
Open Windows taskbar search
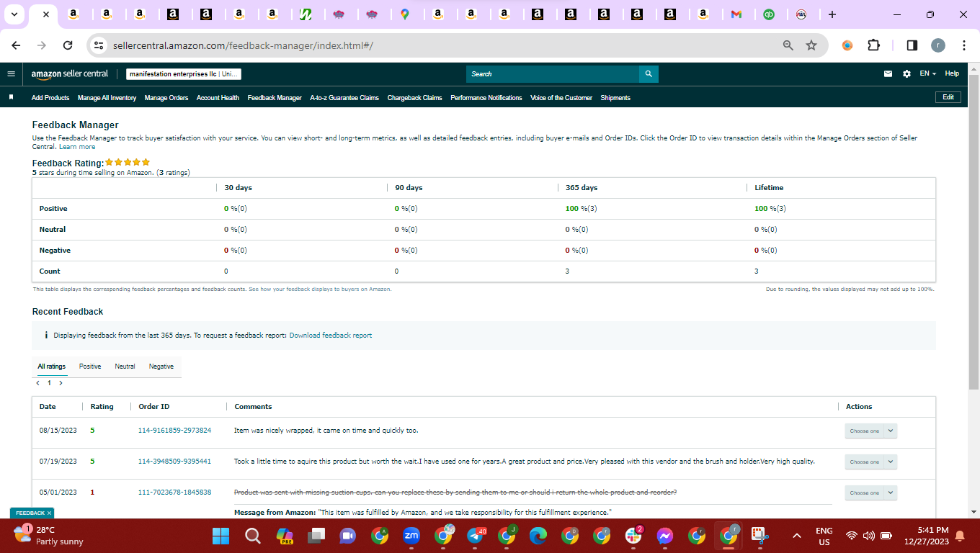(252, 536)
